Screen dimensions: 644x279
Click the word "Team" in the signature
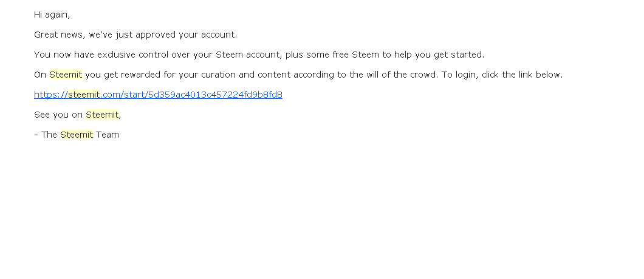pyautogui.click(x=108, y=135)
